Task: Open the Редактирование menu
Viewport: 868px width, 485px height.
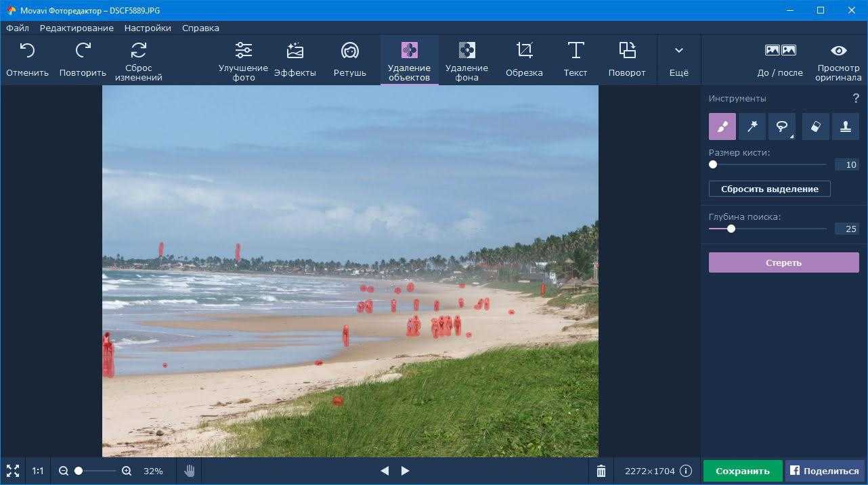Action: (x=77, y=28)
